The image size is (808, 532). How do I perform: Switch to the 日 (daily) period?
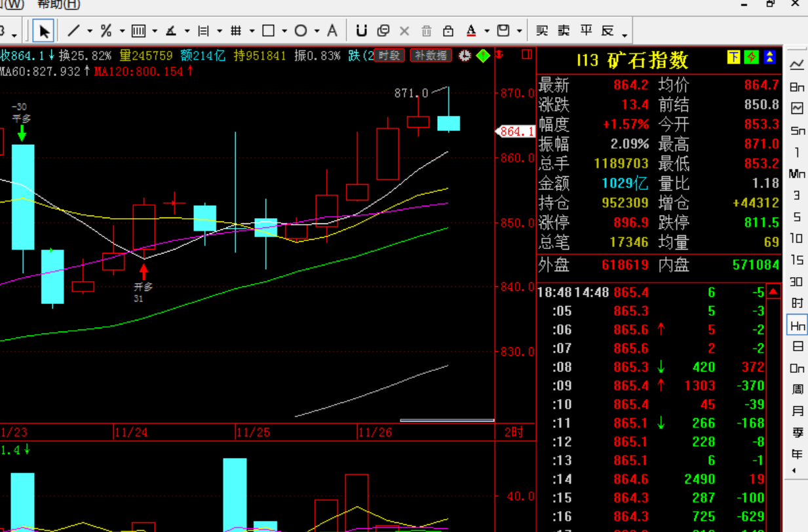click(x=797, y=346)
